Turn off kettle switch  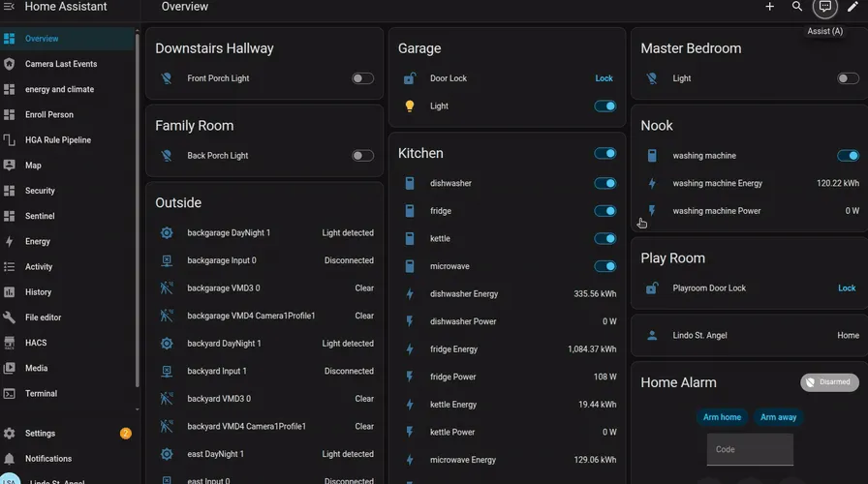605,238
